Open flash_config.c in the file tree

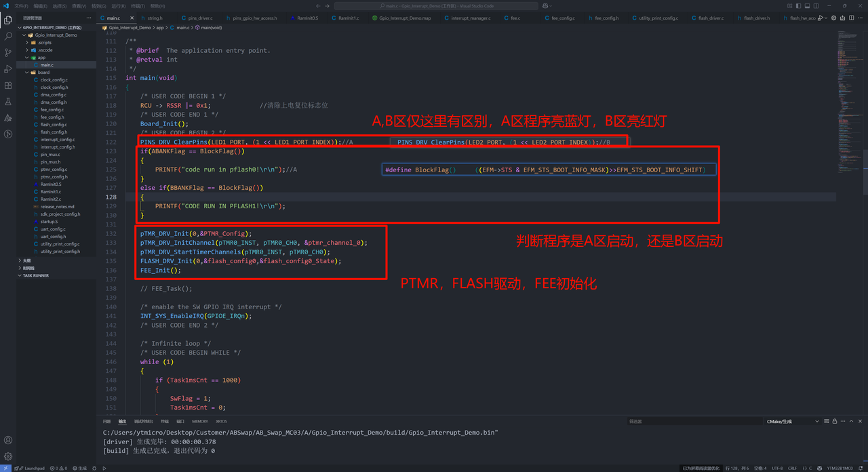click(54, 124)
